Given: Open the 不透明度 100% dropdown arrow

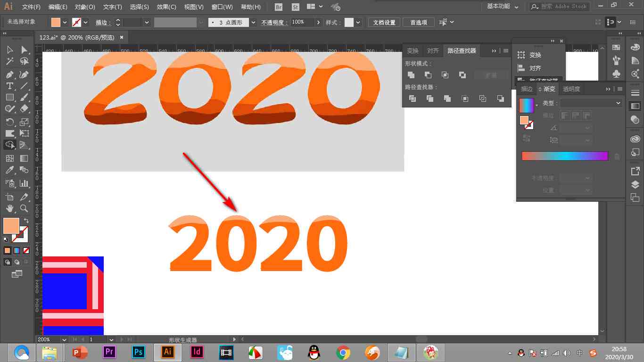Looking at the screenshot, I should [319, 22].
